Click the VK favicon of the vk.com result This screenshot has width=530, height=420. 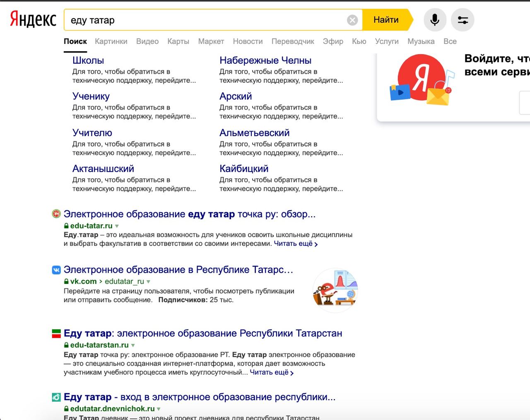[56, 270]
